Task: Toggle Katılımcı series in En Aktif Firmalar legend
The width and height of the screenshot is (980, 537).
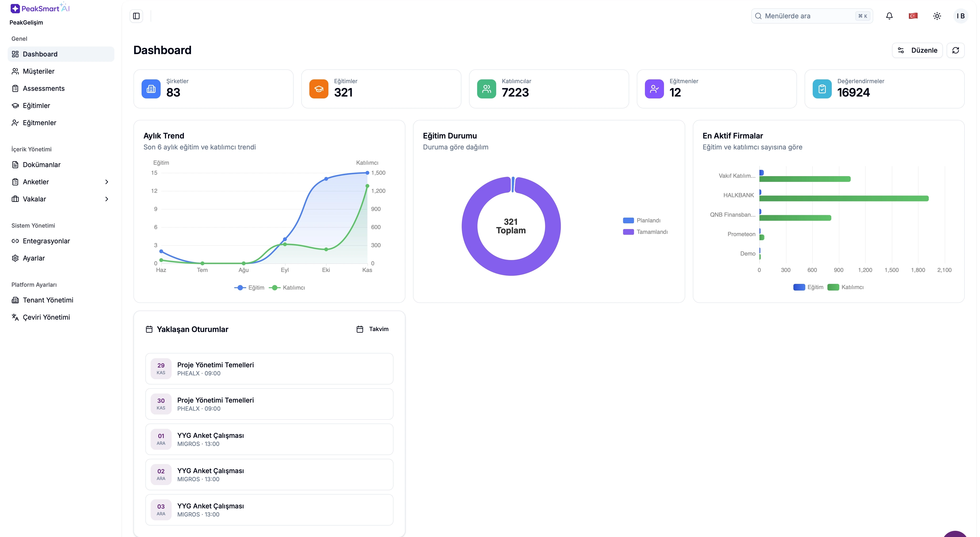Action: pos(846,287)
